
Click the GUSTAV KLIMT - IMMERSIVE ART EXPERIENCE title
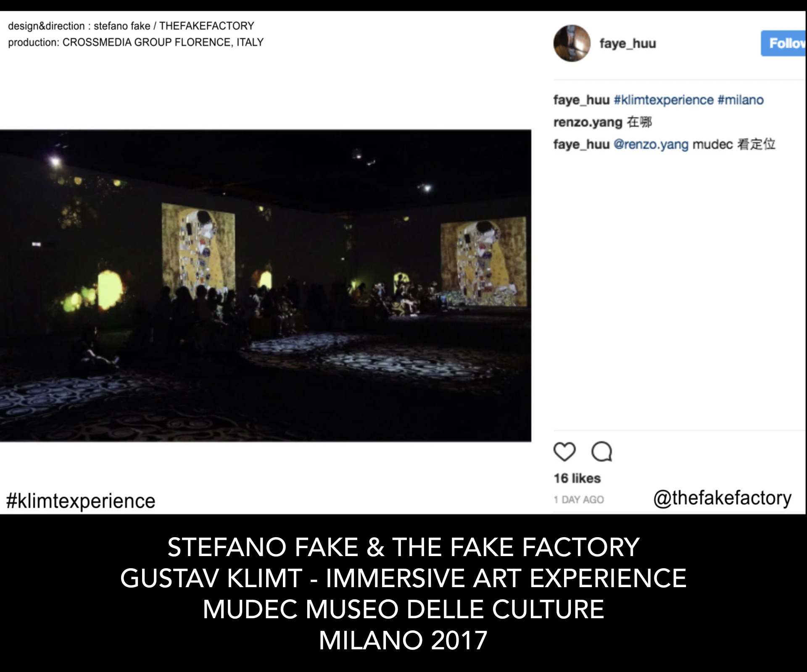tap(403, 578)
